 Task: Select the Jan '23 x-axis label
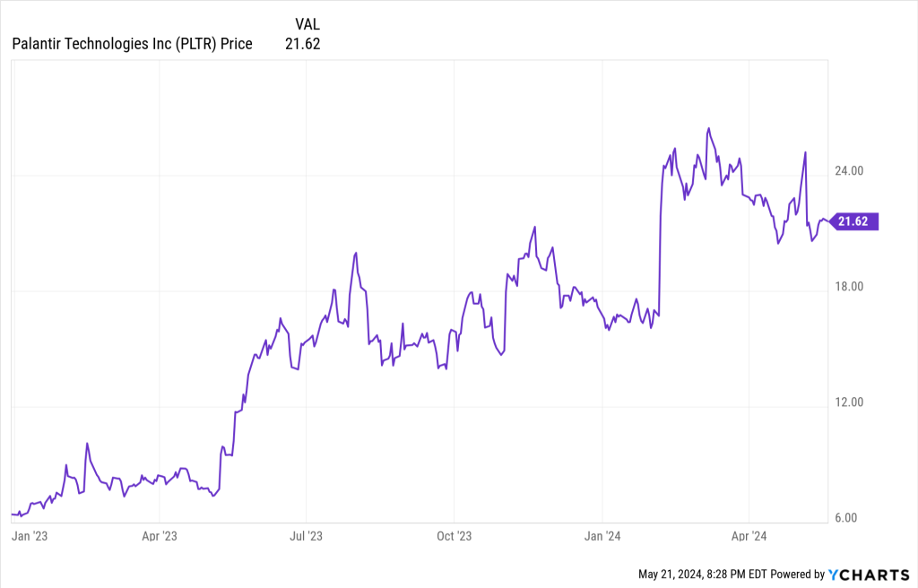(30, 537)
